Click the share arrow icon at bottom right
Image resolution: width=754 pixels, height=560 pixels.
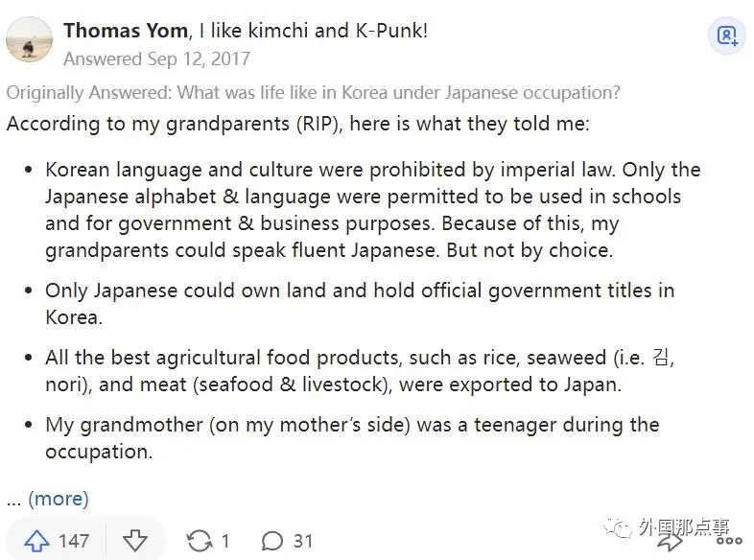pyautogui.click(x=672, y=541)
